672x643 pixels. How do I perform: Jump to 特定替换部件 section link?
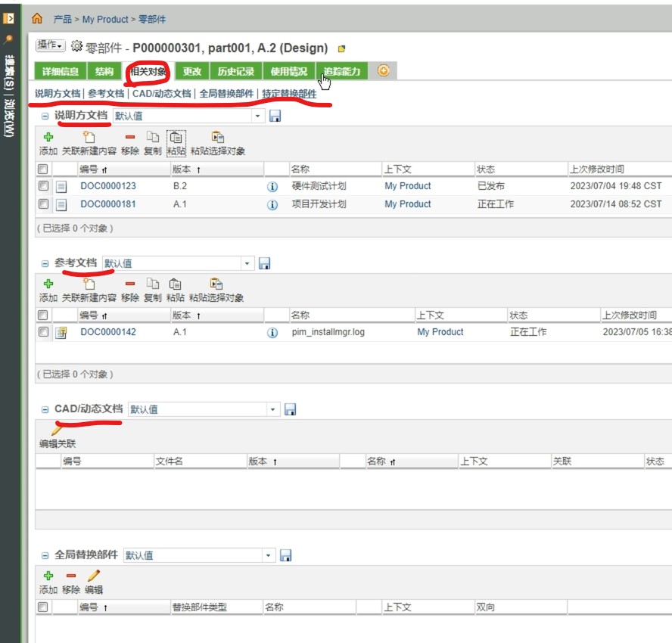[x=289, y=93]
